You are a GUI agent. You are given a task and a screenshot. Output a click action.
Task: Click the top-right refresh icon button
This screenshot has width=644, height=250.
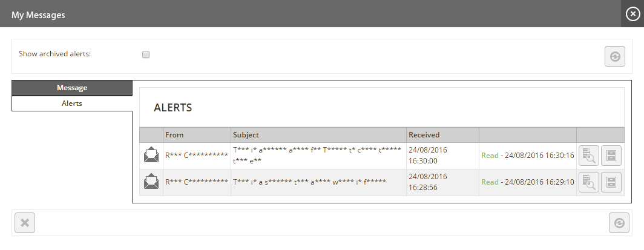(615, 56)
